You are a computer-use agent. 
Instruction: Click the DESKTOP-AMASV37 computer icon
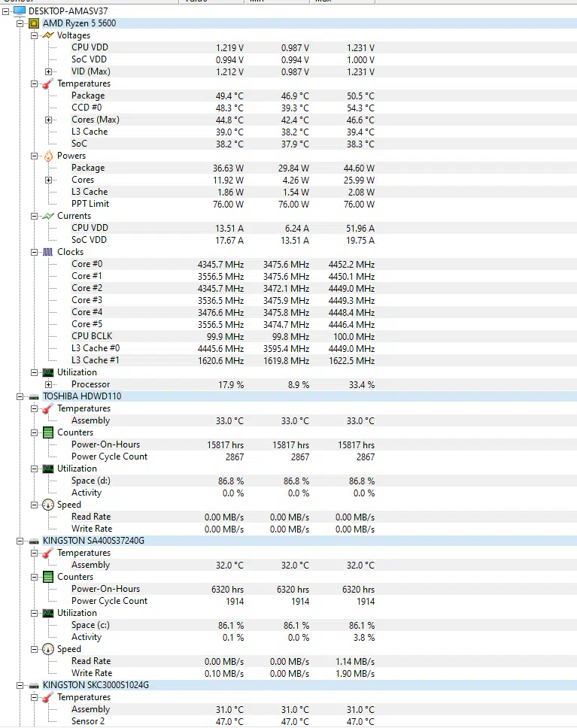click(x=20, y=11)
